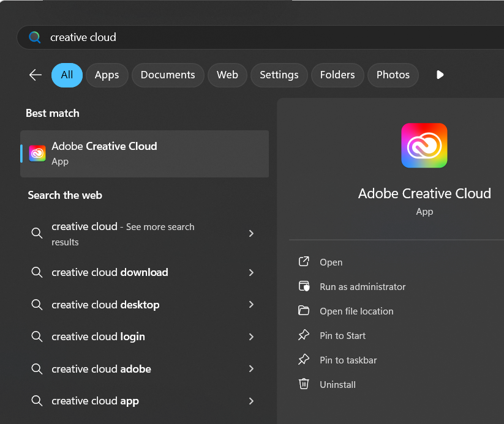
Task: Click the large Adobe Creative Cloud logo in details pane
Action: click(x=424, y=145)
